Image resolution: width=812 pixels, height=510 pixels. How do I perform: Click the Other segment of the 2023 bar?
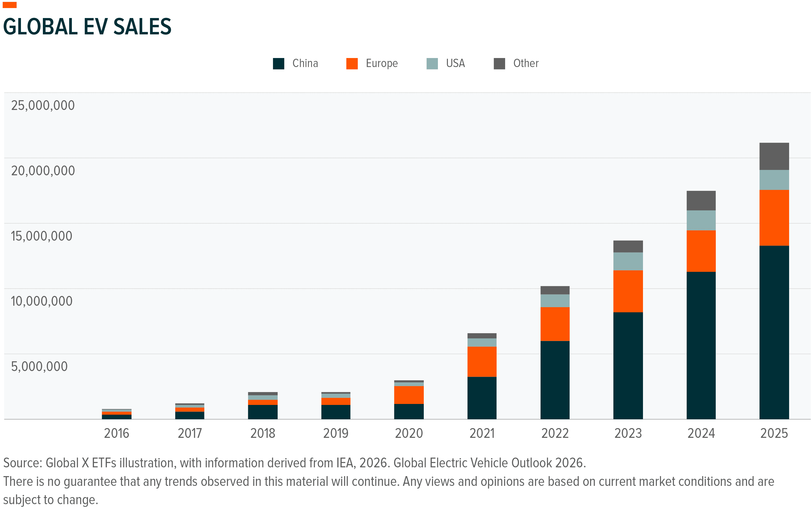628,246
